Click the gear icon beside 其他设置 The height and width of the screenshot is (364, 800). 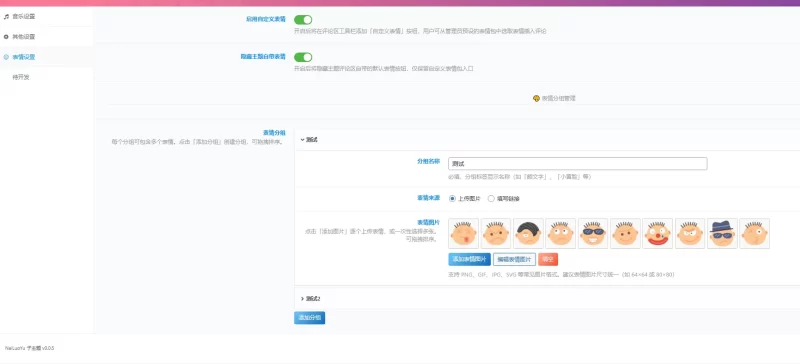pyautogui.click(x=6, y=37)
